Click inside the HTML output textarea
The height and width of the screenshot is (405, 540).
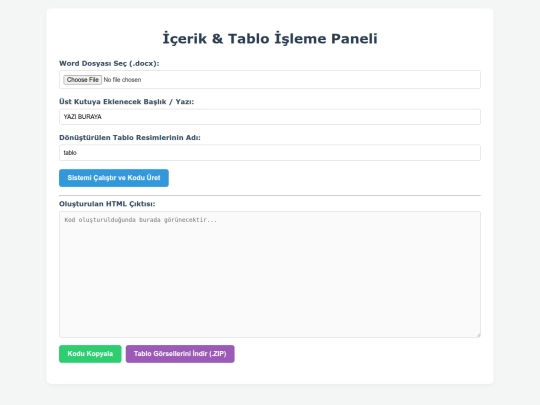click(270, 274)
